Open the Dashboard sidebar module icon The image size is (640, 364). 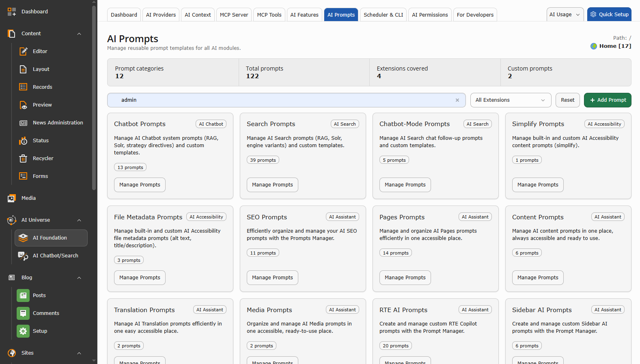click(x=12, y=12)
